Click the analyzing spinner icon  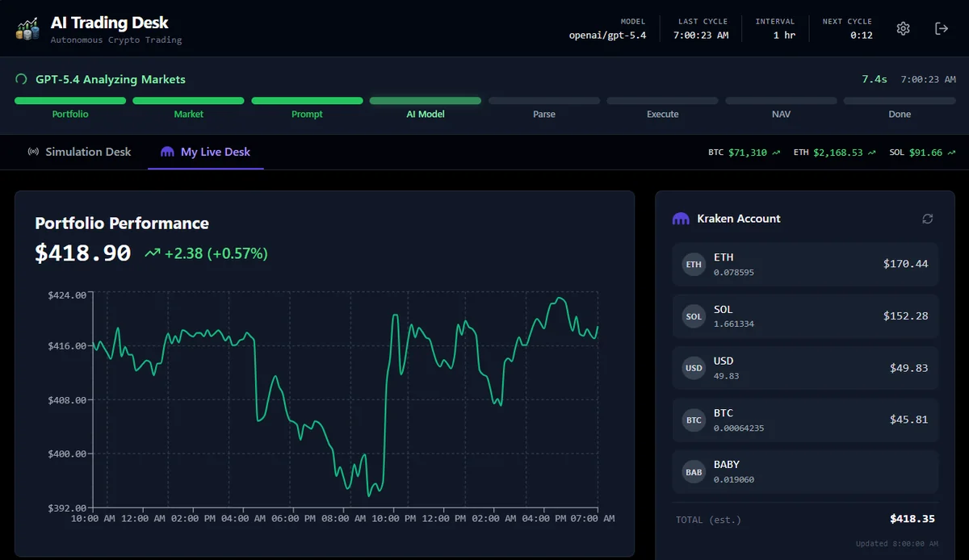click(21, 79)
